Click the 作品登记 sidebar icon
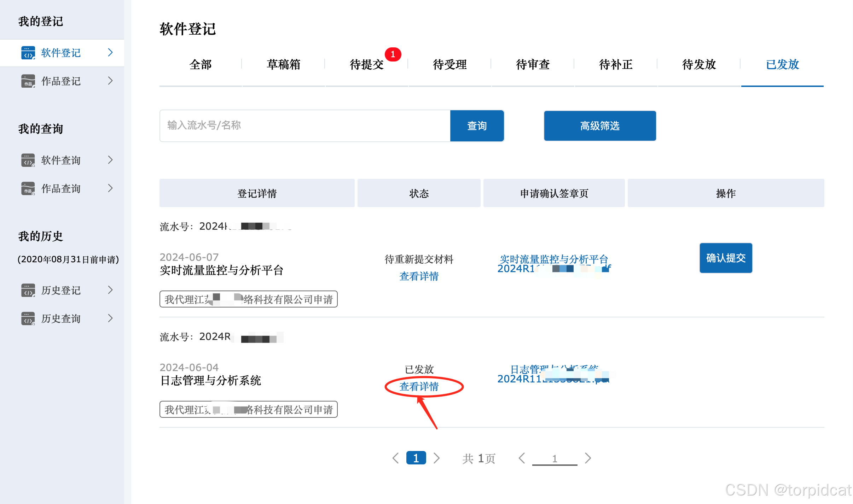The height and width of the screenshot is (504, 853). [28, 81]
